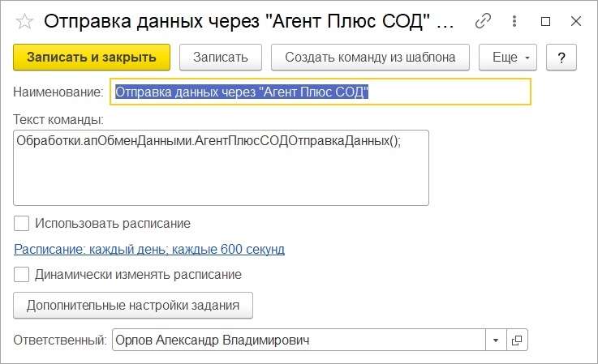Click inside the Текст команды text area
Screen dimensions: 598x364
coord(221,168)
